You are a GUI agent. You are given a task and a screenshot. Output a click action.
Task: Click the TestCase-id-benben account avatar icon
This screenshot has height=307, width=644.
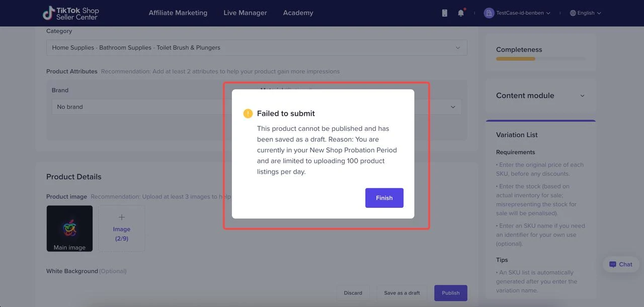[x=489, y=13]
